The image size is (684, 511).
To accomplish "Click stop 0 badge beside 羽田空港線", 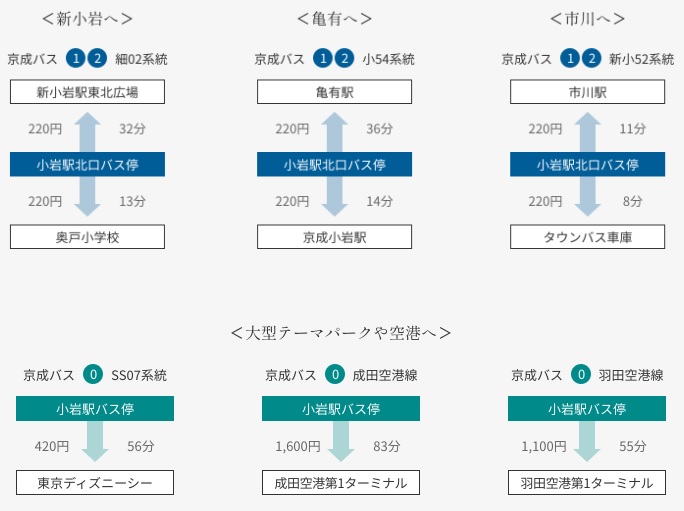I will point(581,375).
